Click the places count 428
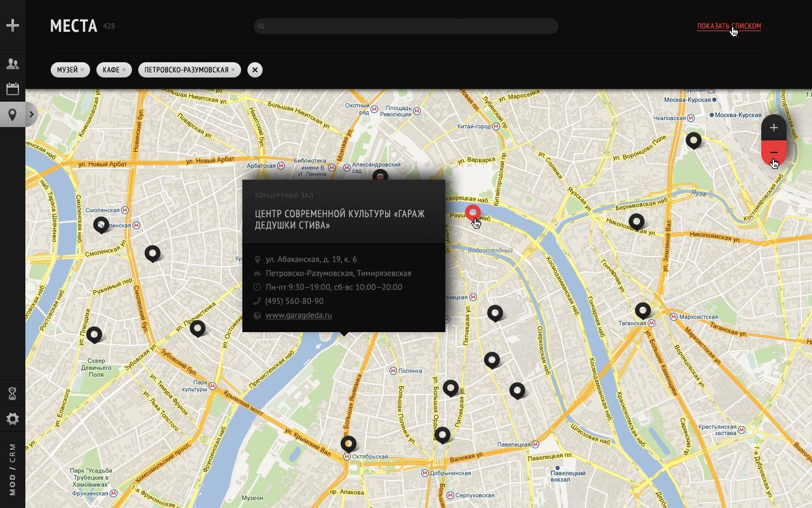This screenshot has width=812, height=508. [x=108, y=26]
